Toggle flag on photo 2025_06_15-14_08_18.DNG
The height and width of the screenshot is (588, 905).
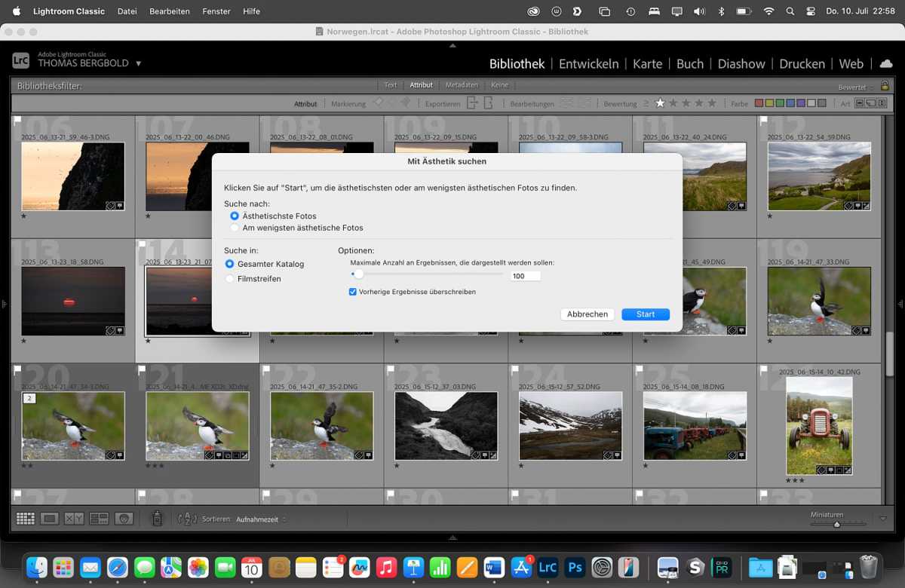click(x=640, y=371)
